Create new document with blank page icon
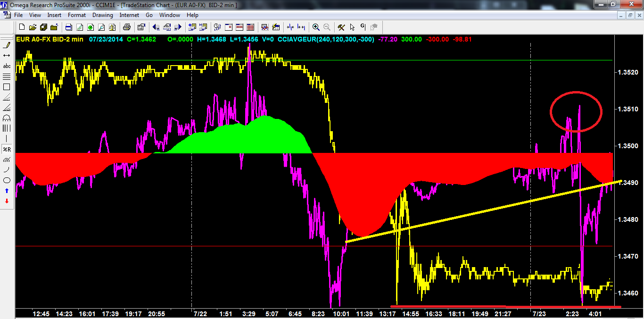 click(22, 27)
